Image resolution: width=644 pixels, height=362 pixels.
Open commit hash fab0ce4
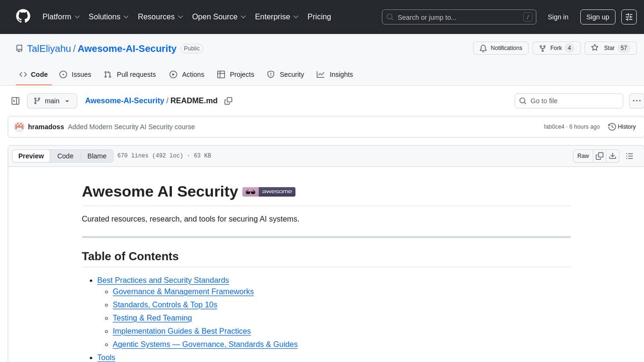click(554, 127)
